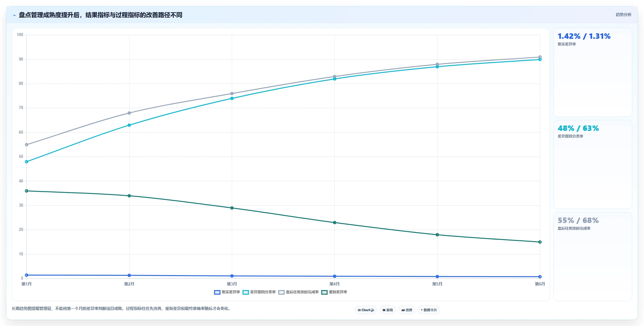Click the cyan 差异原因分类率 point at 第4月
The width and height of the screenshot is (644, 326).
[334, 79]
